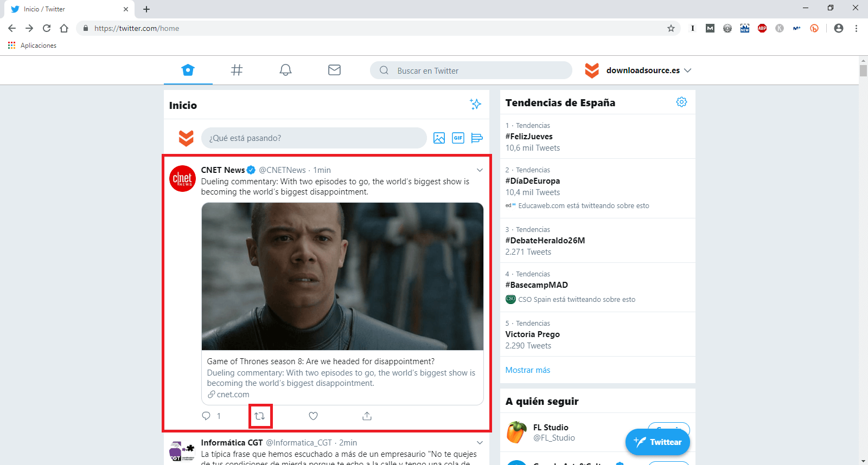This screenshot has width=868, height=465.
Task: Open the FL Studio profile name
Action: [551, 428]
